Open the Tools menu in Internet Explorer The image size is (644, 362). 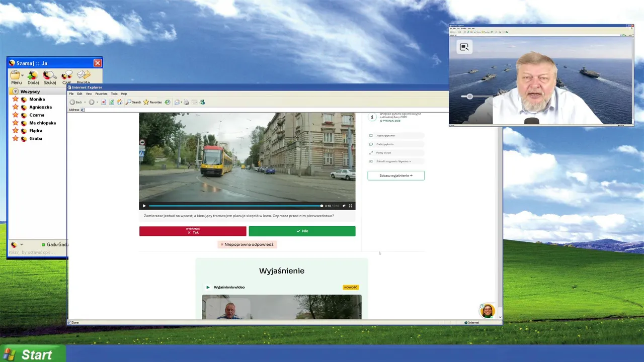(x=114, y=94)
